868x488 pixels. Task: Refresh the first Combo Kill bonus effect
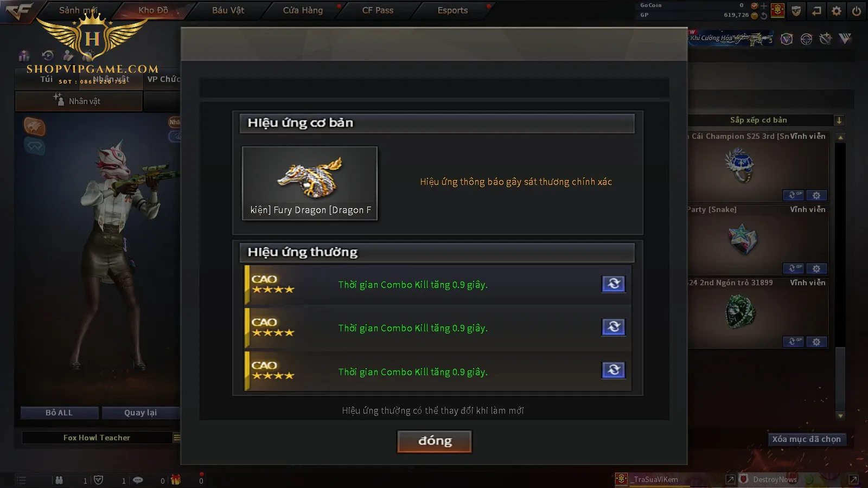[614, 284]
